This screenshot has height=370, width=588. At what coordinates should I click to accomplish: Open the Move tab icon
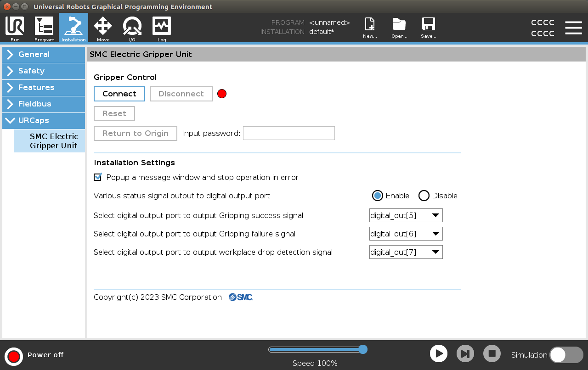(103, 28)
